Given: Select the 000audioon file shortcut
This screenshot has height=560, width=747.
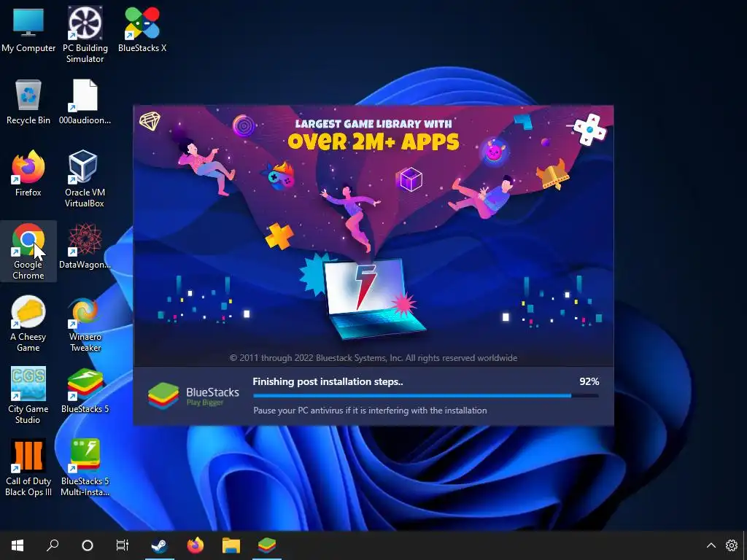Looking at the screenshot, I should [85, 102].
